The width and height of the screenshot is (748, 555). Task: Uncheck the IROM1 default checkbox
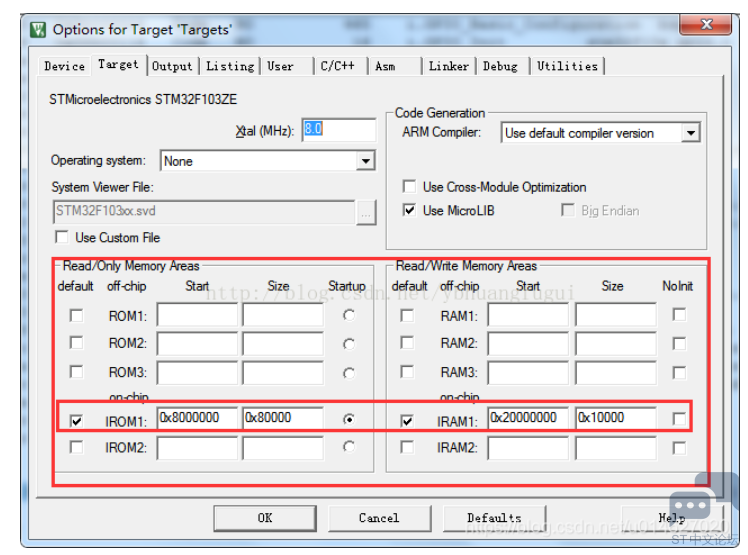click(76, 421)
